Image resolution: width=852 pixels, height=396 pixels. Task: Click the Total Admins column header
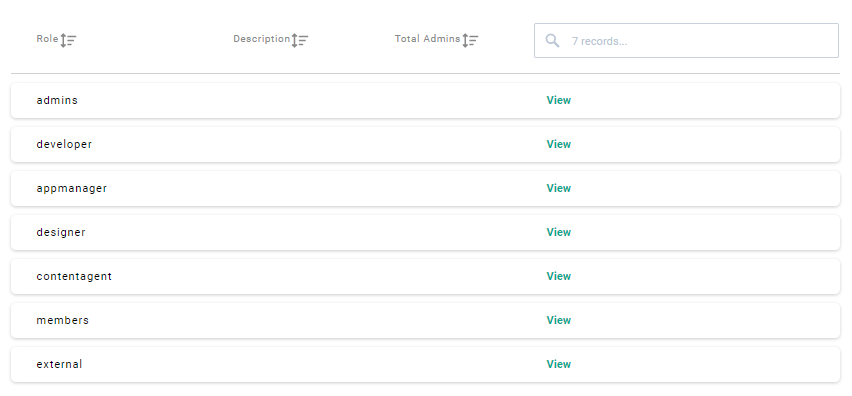point(427,39)
